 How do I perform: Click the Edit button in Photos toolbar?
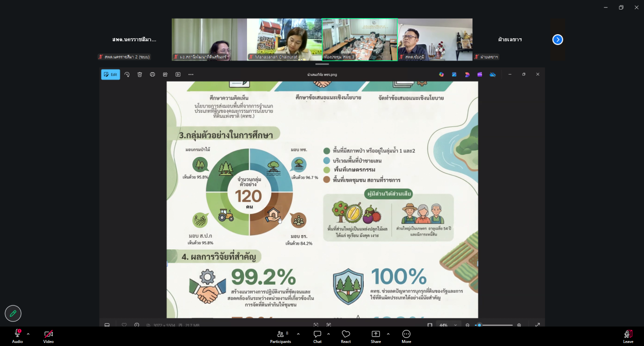110,75
